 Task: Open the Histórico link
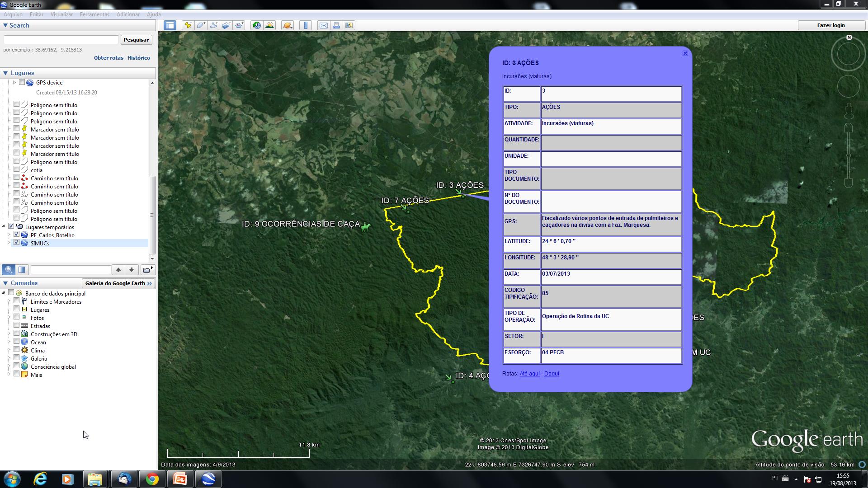138,58
